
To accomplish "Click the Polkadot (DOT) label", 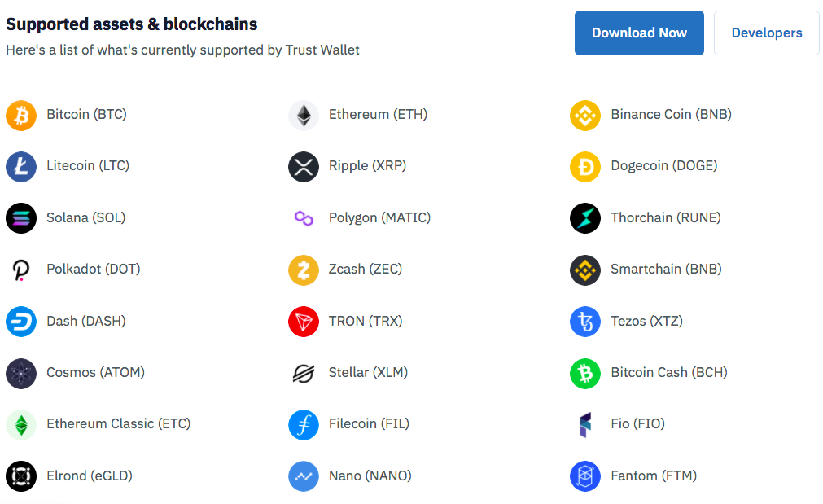I will [94, 269].
